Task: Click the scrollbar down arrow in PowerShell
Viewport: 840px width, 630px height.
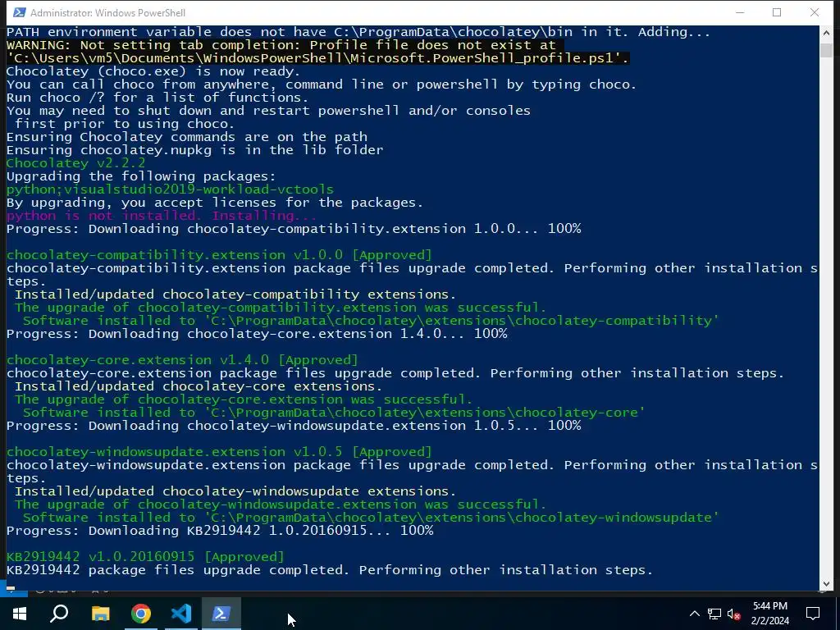Action: pyautogui.click(x=825, y=583)
